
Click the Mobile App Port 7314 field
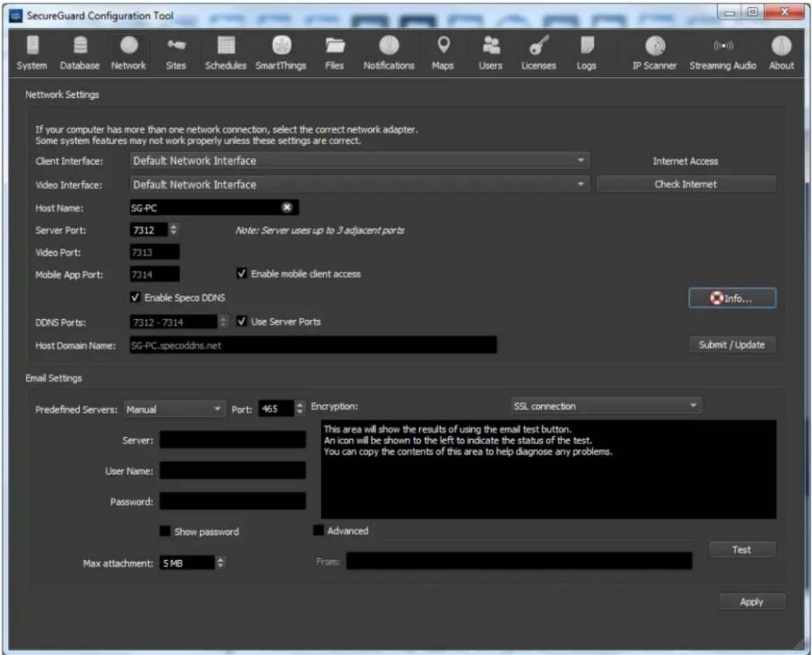pos(154,274)
